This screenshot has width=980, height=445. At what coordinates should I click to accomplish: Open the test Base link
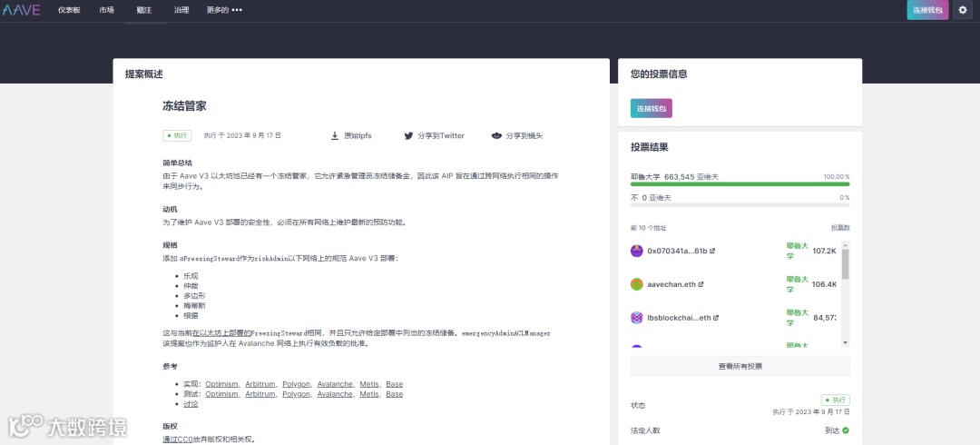coord(395,394)
